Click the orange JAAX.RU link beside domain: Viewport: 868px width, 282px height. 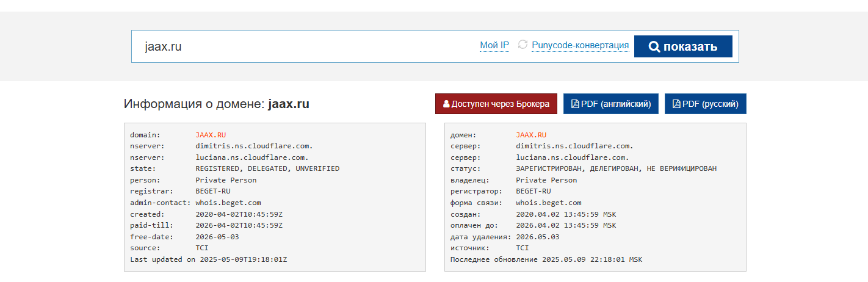pos(211,135)
